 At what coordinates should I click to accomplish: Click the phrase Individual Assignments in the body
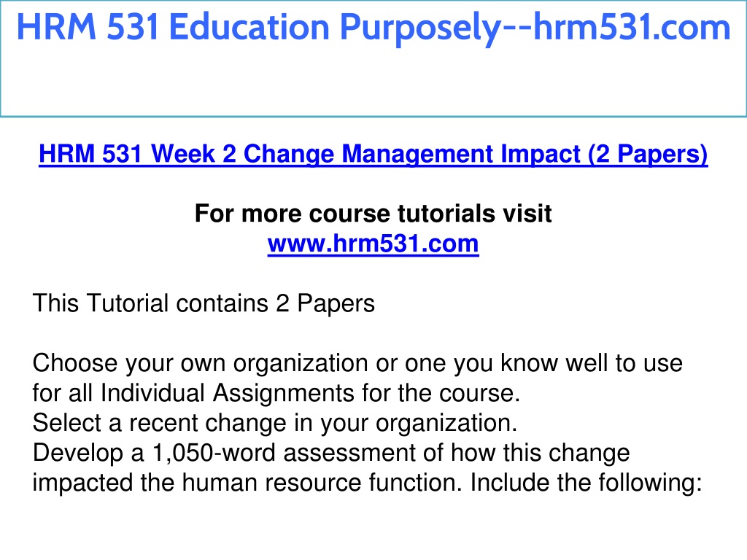point(228,393)
